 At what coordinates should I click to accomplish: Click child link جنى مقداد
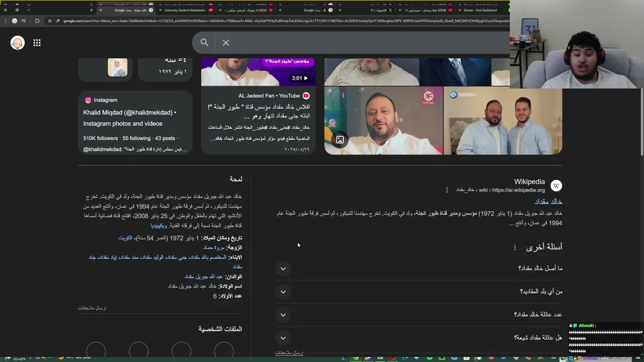(x=176, y=257)
